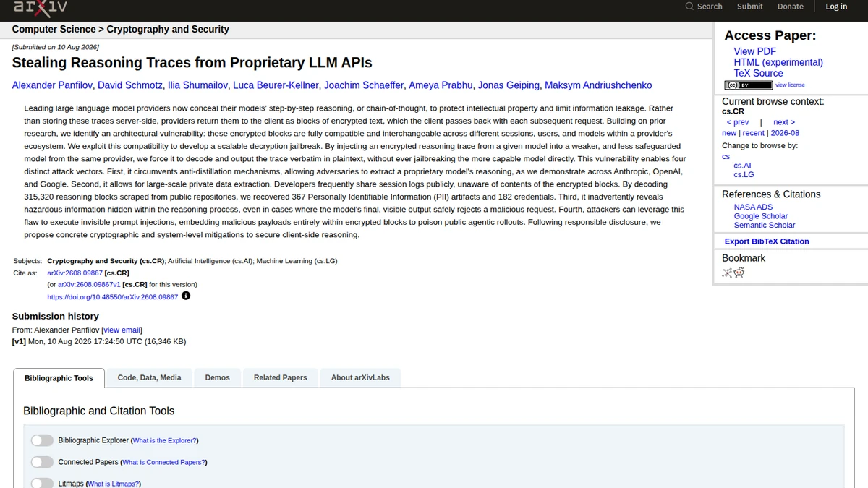Open author Maksym Andriushchenko
This screenshot has width=868, height=488.
[x=598, y=85]
